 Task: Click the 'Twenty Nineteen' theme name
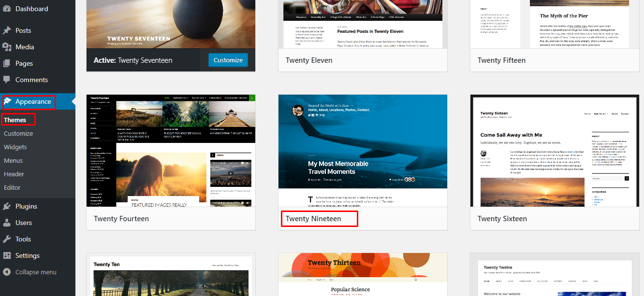click(x=313, y=219)
